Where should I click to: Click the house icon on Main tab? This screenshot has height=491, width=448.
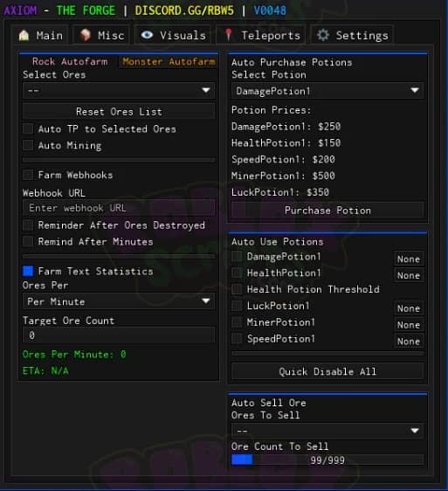(24, 35)
